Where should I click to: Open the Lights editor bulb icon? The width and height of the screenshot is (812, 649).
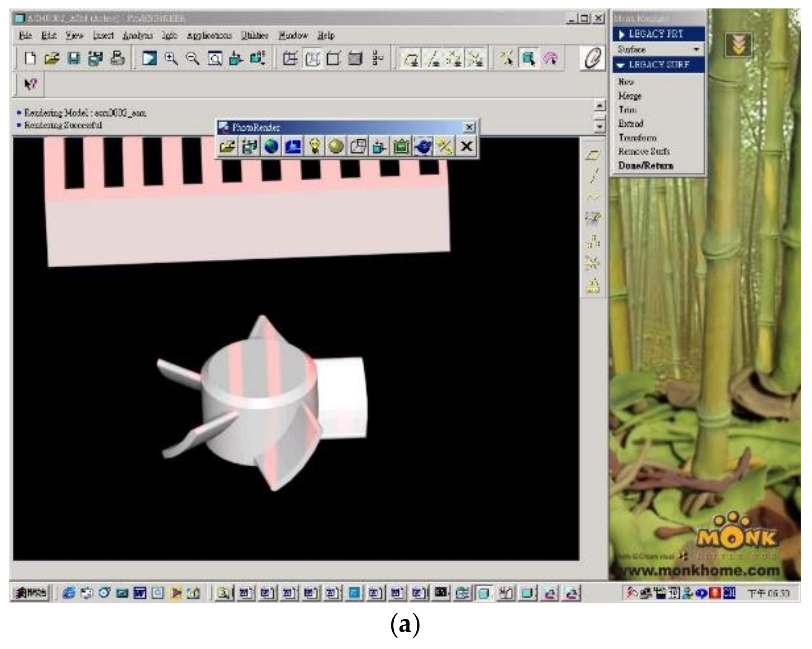click(314, 147)
